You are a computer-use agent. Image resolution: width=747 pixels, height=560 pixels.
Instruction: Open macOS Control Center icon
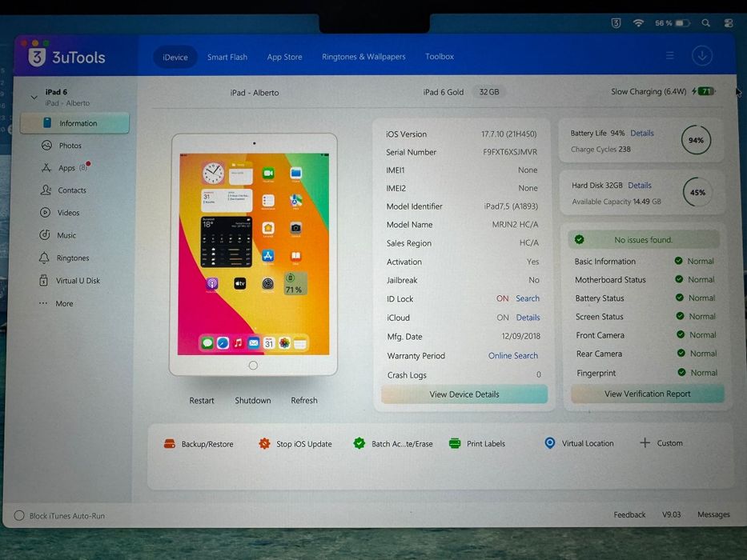pos(729,23)
